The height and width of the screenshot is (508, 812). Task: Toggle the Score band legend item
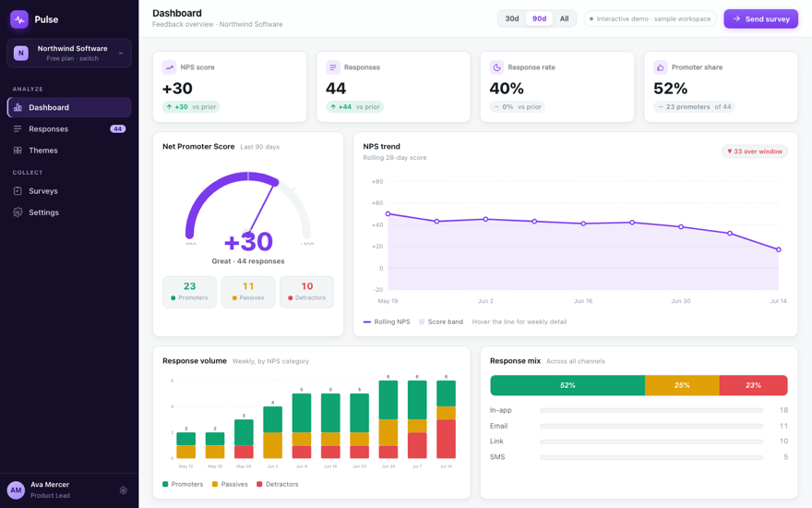441,322
